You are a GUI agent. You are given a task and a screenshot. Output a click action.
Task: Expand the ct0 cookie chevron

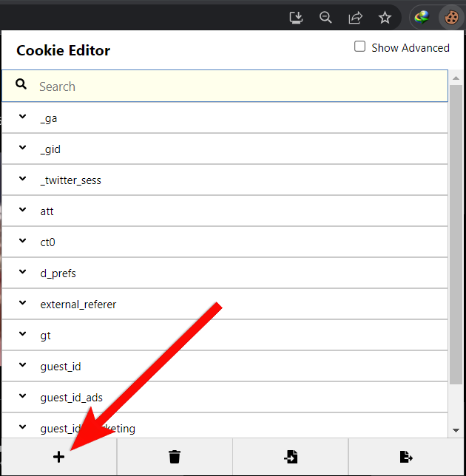coord(23,242)
